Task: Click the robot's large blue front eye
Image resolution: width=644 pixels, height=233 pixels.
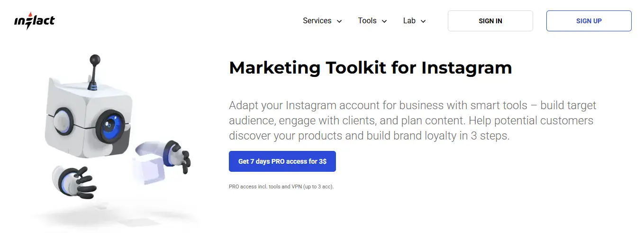Action: [111, 125]
